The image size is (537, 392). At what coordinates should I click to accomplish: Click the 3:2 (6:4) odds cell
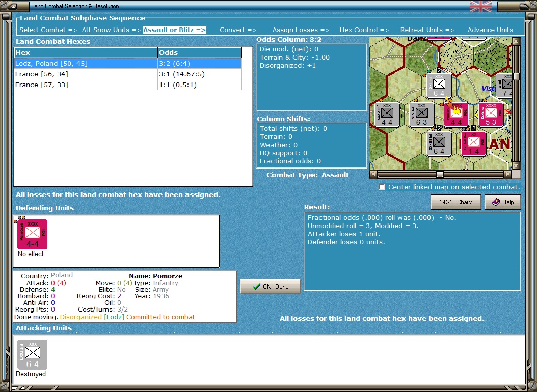click(x=200, y=63)
